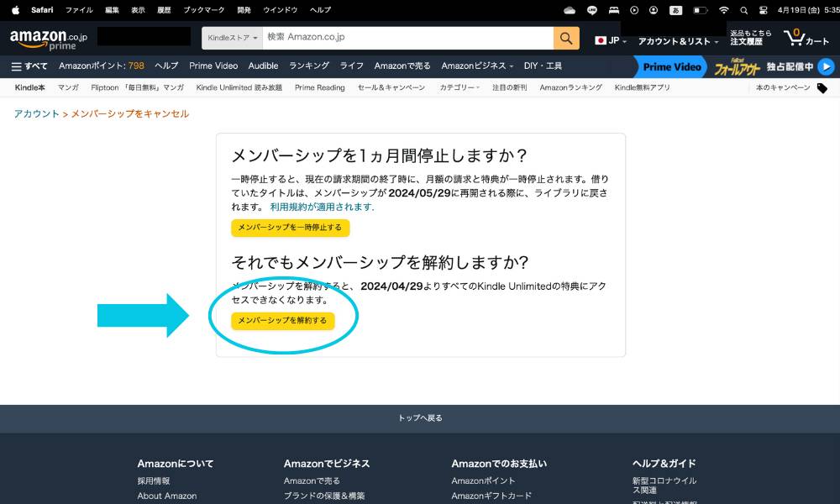The width and height of the screenshot is (840, 504).
Task: Open ライフ navigation link
Action: [x=351, y=66]
